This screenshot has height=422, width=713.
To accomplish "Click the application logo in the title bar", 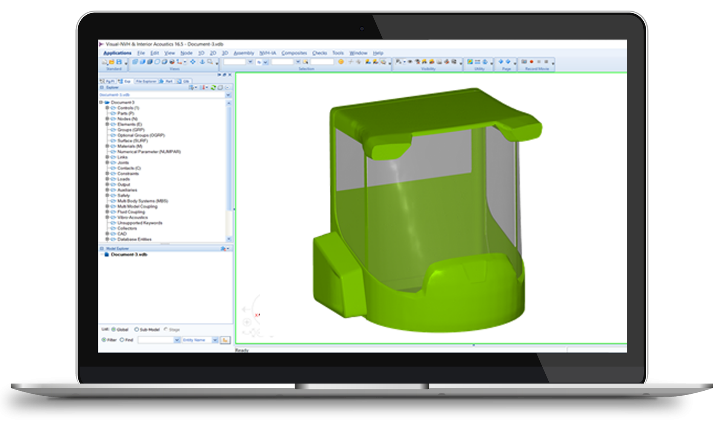I will (x=101, y=44).
